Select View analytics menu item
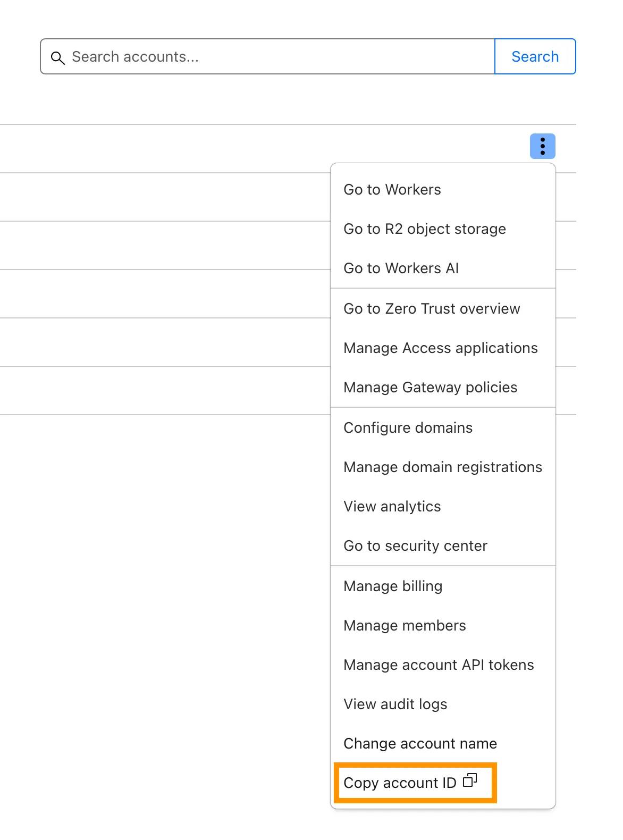Screen dimensions: 623x840 click(x=392, y=507)
